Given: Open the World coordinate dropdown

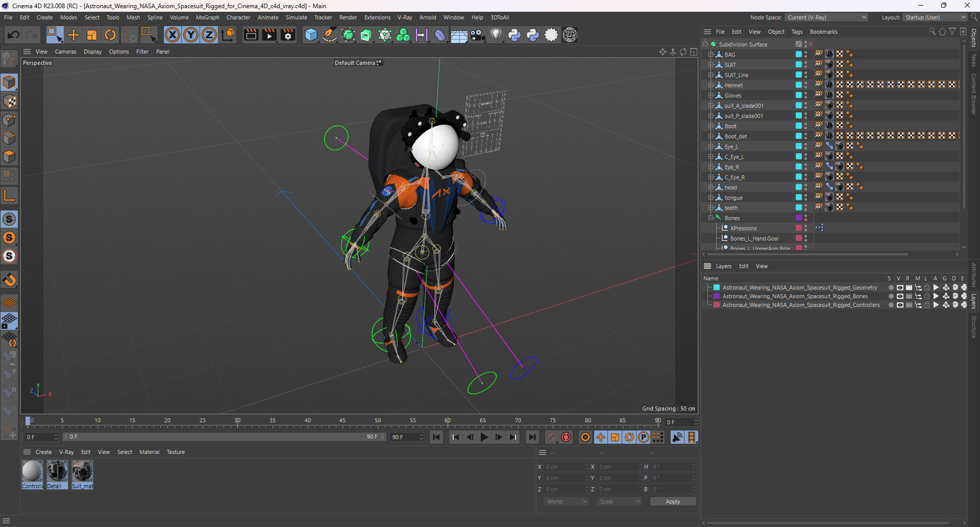Looking at the screenshot, I should (566, 501).
